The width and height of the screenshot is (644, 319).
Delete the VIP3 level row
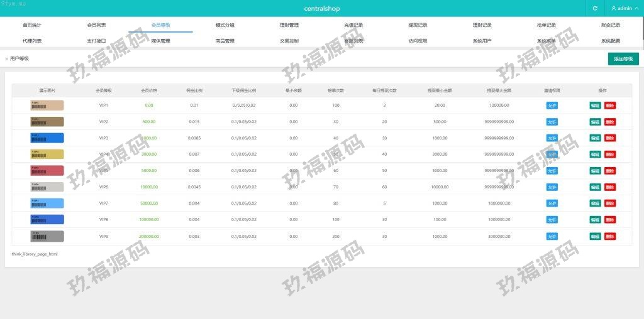(x=609, y=138)
